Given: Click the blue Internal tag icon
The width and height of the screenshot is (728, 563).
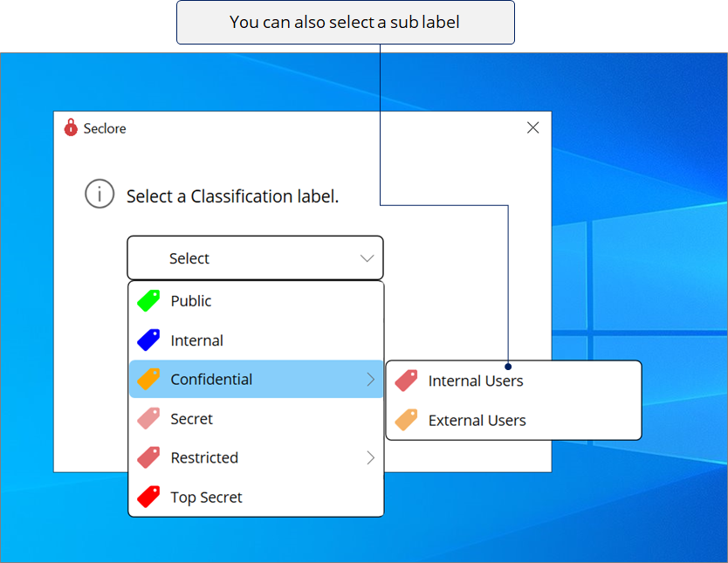Looking at the screenshot, I should pyautogui.click(x=148, y=340).
